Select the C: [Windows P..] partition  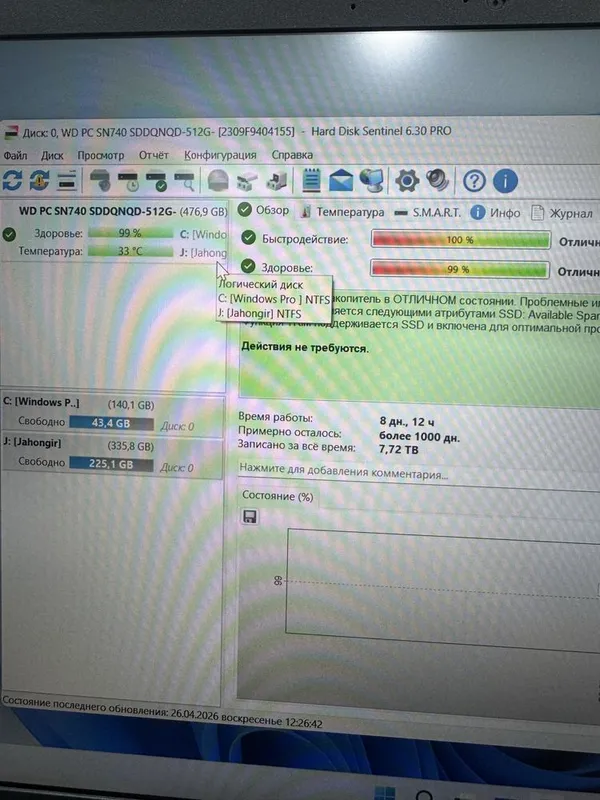point(112,416)
